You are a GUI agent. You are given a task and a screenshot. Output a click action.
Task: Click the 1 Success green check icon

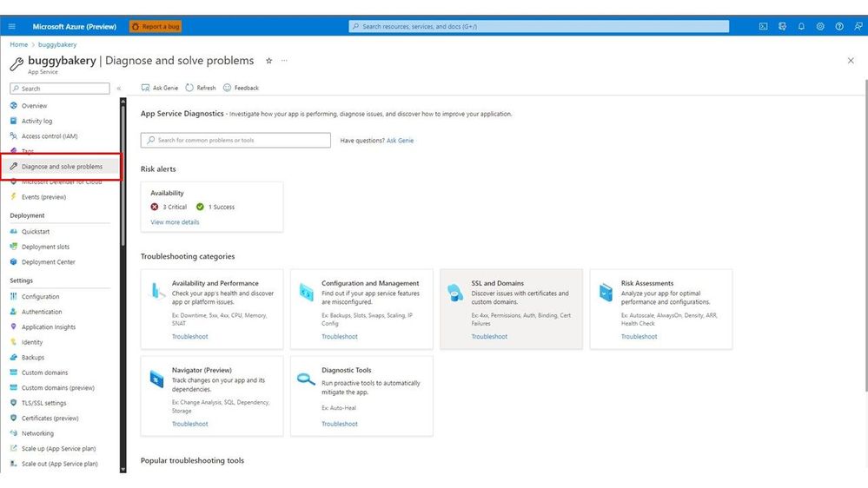coord(200,207)
